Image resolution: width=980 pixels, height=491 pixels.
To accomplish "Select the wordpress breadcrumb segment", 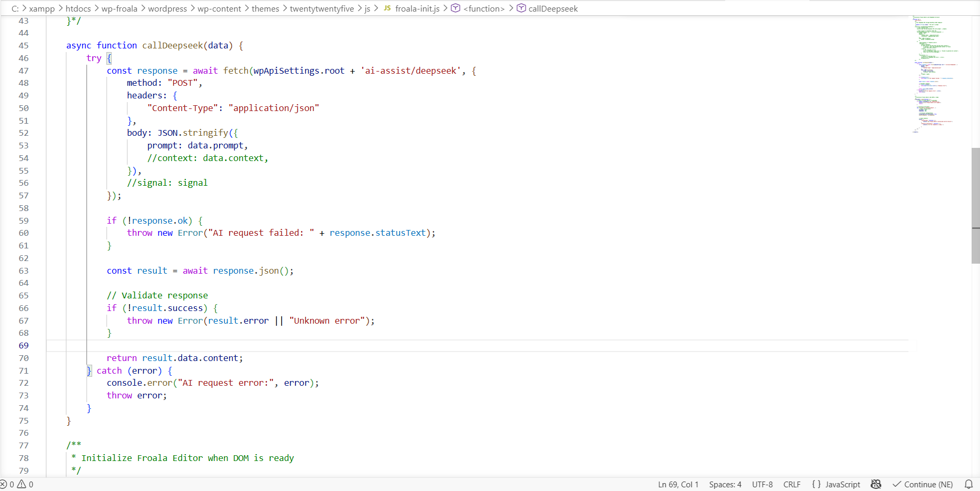I will [167, 8].
